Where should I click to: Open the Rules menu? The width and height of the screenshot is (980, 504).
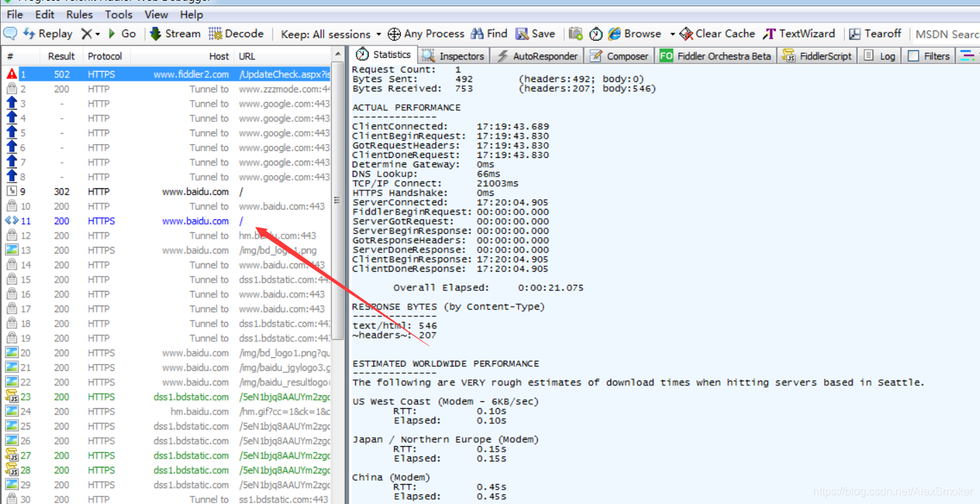[79, 14]
